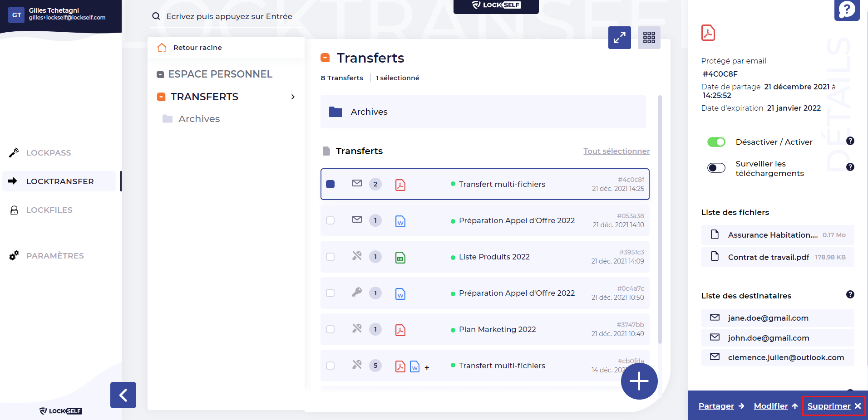This screenshot has height=420, width=868.
Task: Click the round plus button to add transfer
Action: click(639, 381)
